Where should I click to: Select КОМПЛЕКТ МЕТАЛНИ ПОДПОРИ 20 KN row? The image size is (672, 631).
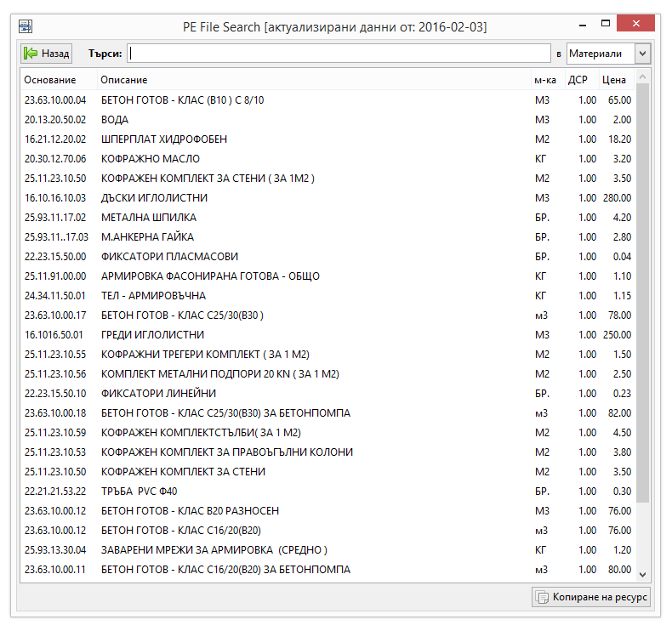327,374
